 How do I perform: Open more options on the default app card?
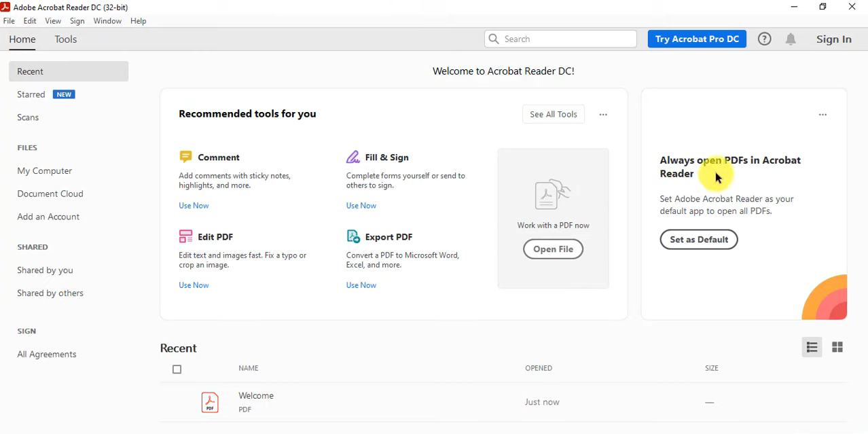tap(822, 115)
